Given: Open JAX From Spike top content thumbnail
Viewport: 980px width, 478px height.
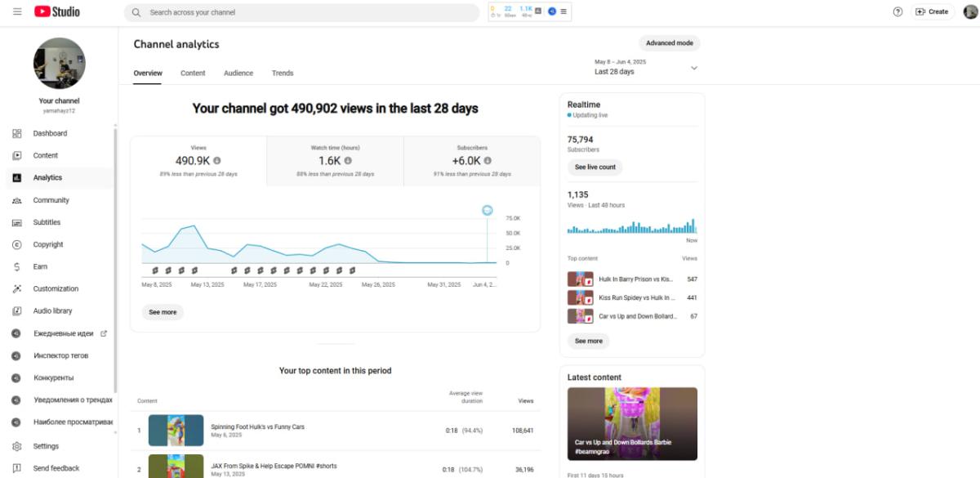Looking at the screenshot, I should point(176,467).
